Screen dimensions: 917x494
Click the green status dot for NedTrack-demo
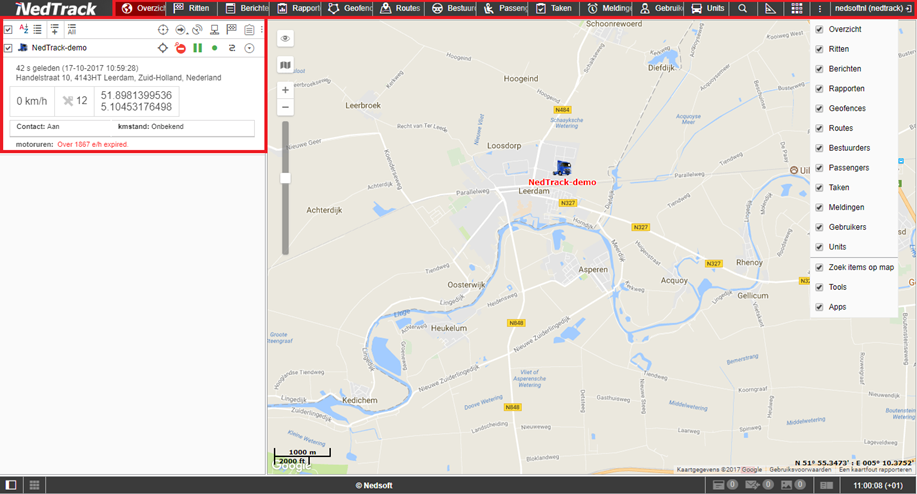[x=215, y=48]
